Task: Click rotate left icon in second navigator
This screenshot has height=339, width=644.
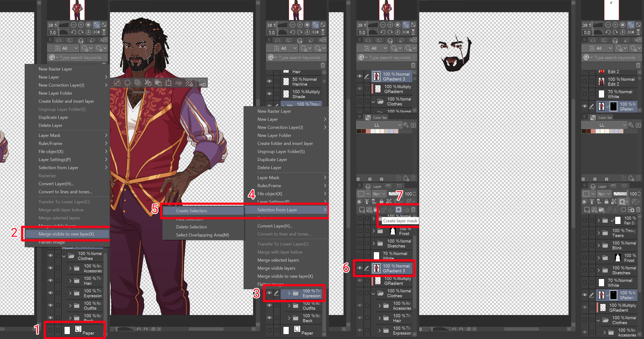Action: [292, 32]
